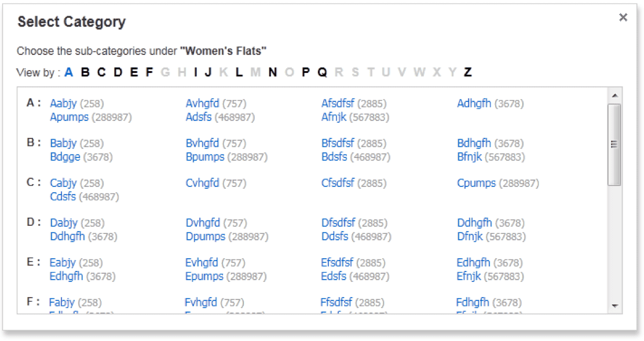644x341 pixels.
Task: Close the Select Category dialog
Action: click(623, 17)
